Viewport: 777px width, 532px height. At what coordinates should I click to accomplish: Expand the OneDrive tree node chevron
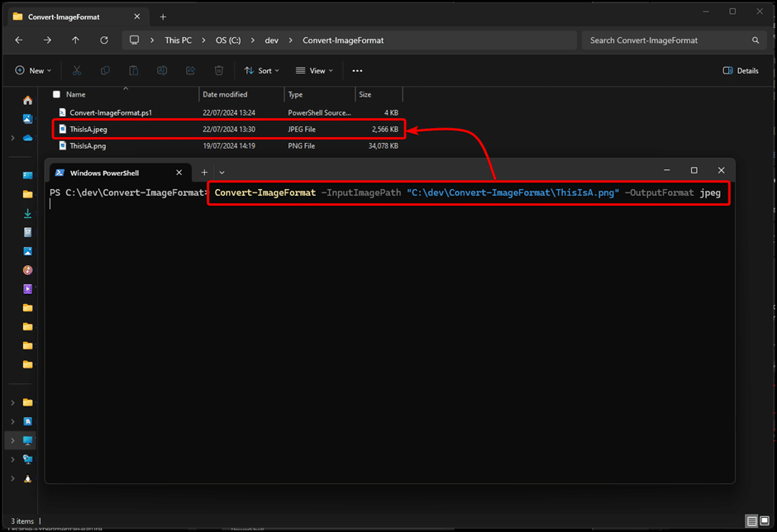(13, 138)
